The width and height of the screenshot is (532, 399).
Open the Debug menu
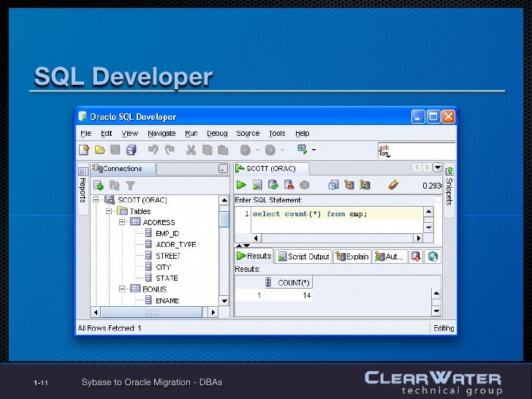217,133
